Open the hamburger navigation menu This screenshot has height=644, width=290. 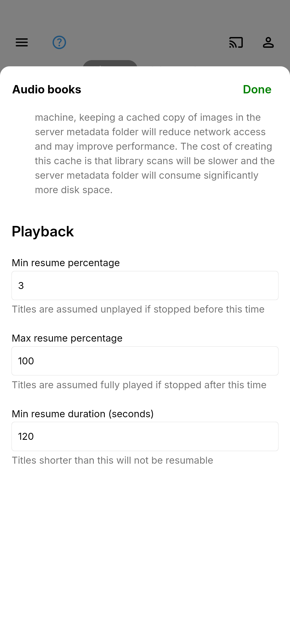click(x=22, y=42)
